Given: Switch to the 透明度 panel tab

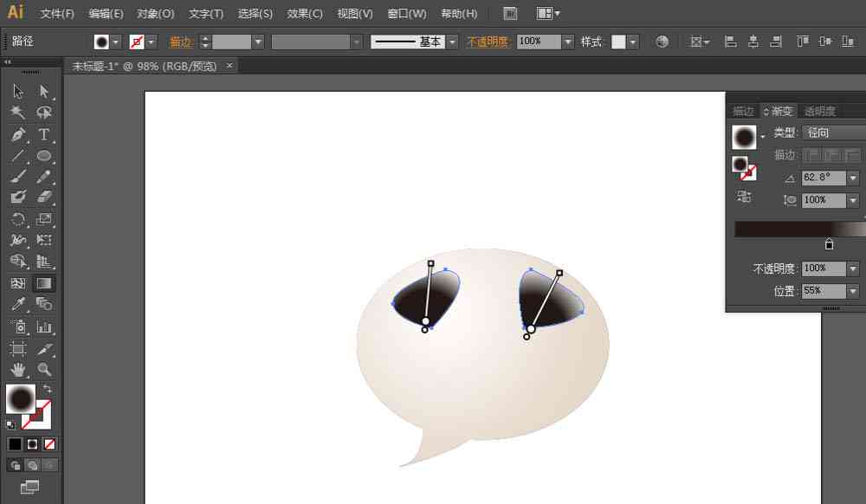Looking at the screenshot, I should [x=819, y=111].
